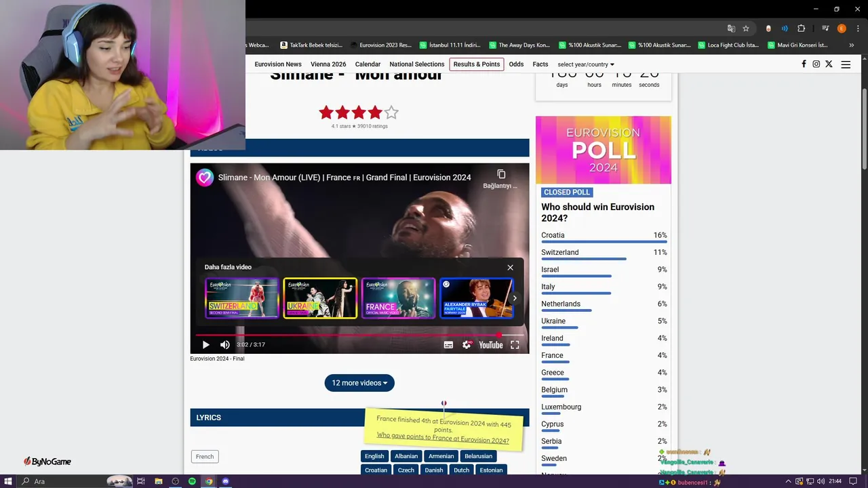868x488 pixels.
Task: Bookmark this page with the star icon
Action: (x=746, y=28)
